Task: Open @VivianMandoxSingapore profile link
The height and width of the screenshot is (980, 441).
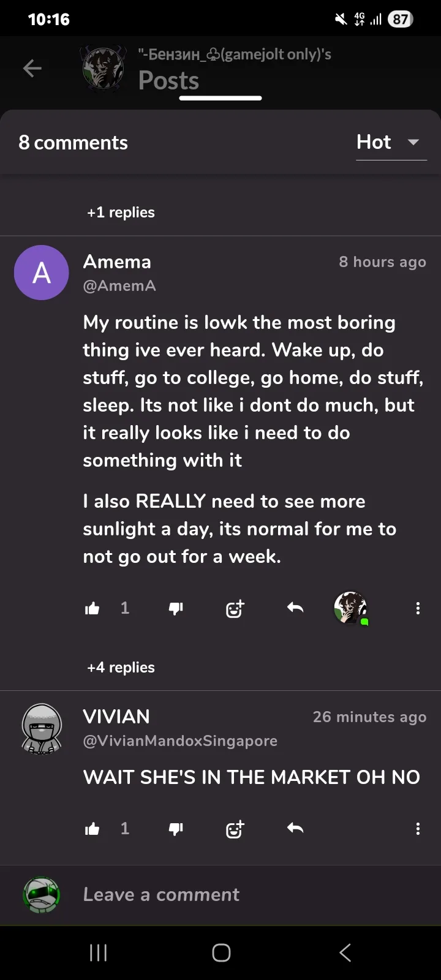Action: [180, 741]
